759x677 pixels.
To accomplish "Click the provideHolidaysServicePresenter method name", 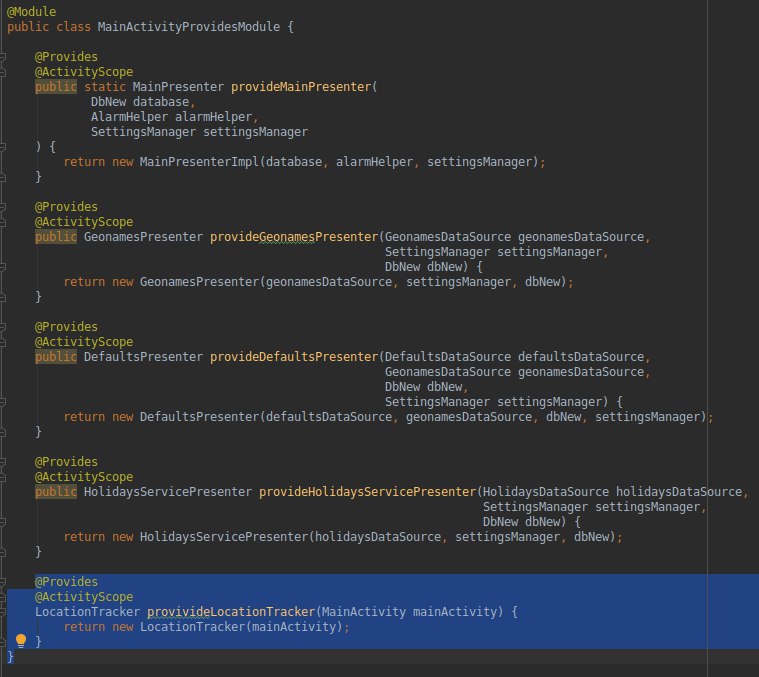I will (367, 492).
